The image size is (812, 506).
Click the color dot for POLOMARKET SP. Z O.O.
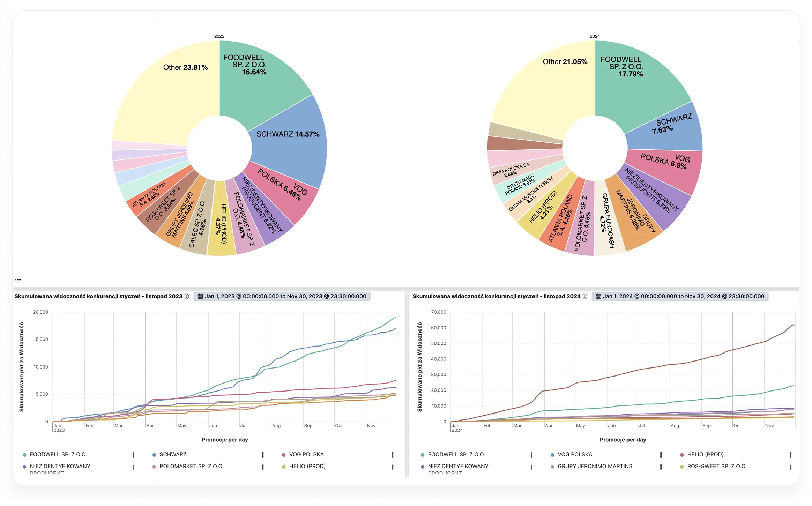(x=154, y=467)
